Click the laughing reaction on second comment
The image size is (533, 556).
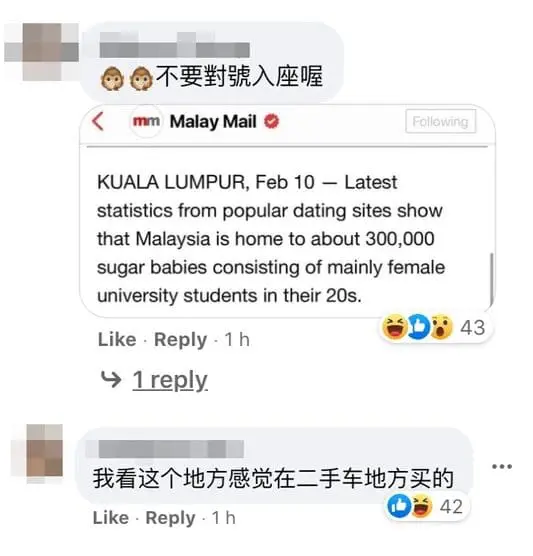pos(422,506)
